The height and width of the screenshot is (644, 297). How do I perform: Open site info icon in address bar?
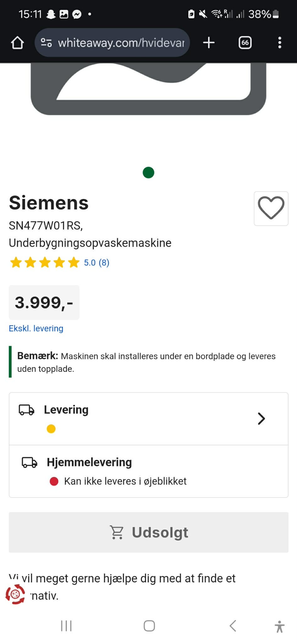(x=46, y=43)
